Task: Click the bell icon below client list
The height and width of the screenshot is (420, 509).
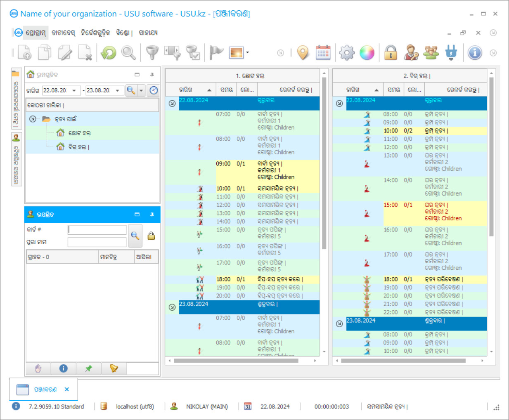Action: point(114,368)
